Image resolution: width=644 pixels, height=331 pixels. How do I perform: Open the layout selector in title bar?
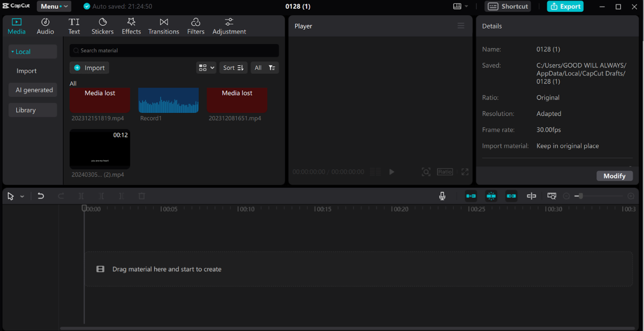pyautogui.click(x=460, y=6)
